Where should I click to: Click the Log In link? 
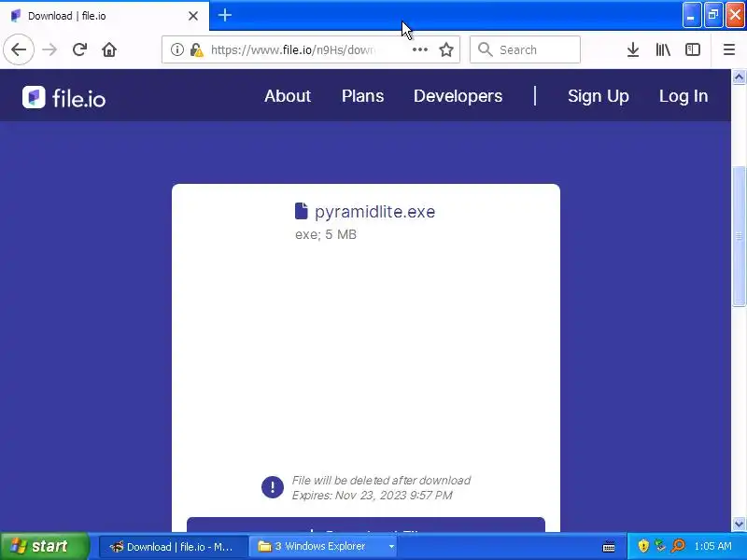pyautogui.click(x=684, y=96)
